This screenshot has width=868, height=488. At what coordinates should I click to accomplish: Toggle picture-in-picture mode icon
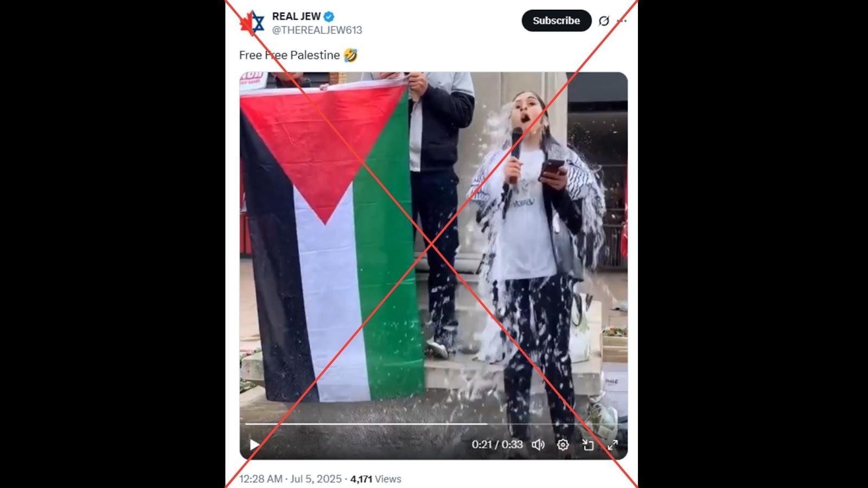[x=588, y=445]
